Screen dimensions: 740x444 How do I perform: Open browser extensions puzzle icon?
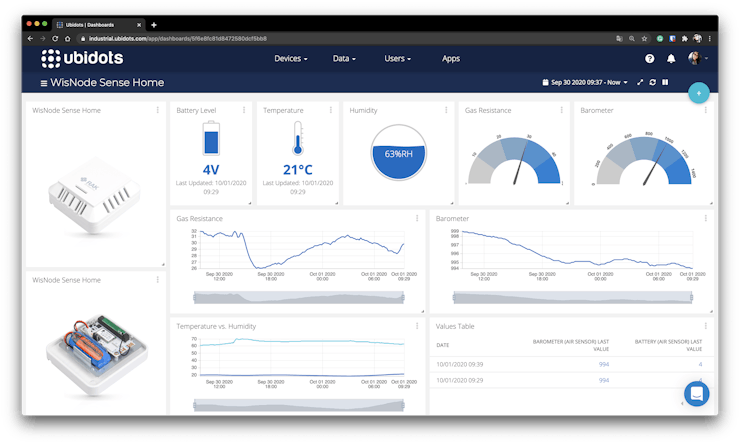point(684,39)
